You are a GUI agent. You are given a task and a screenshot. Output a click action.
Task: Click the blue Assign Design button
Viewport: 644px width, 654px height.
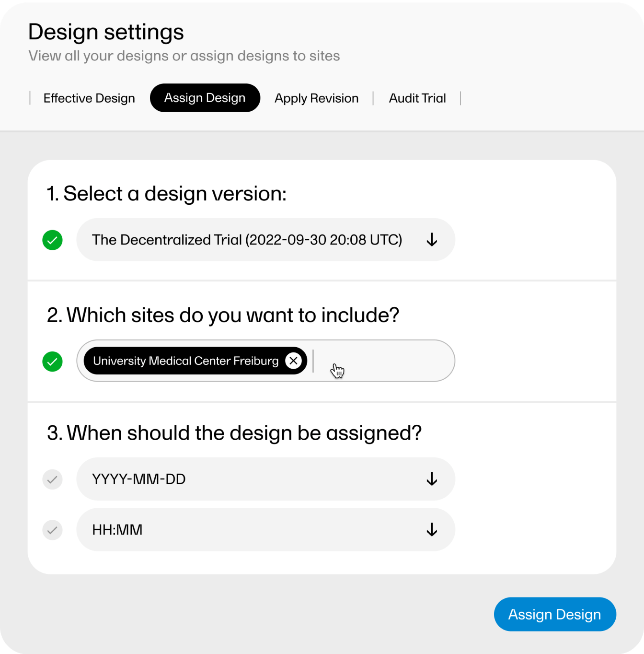555,614
